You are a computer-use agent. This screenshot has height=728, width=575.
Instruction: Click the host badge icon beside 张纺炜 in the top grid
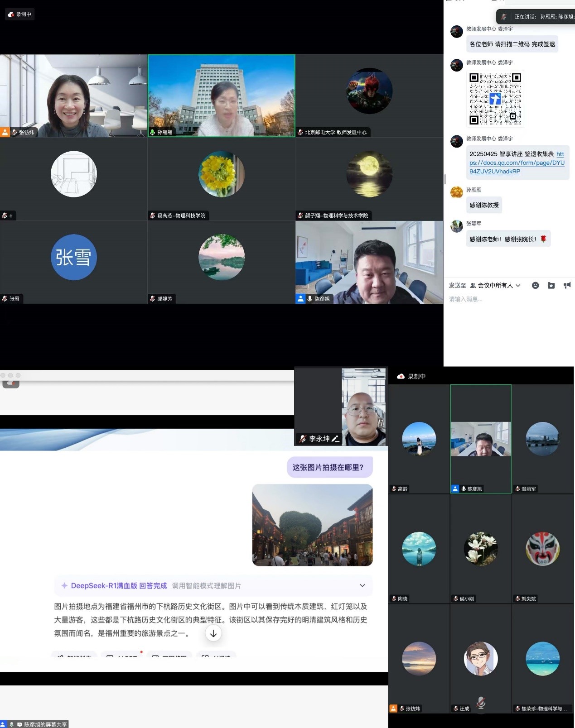coord(5,132)
